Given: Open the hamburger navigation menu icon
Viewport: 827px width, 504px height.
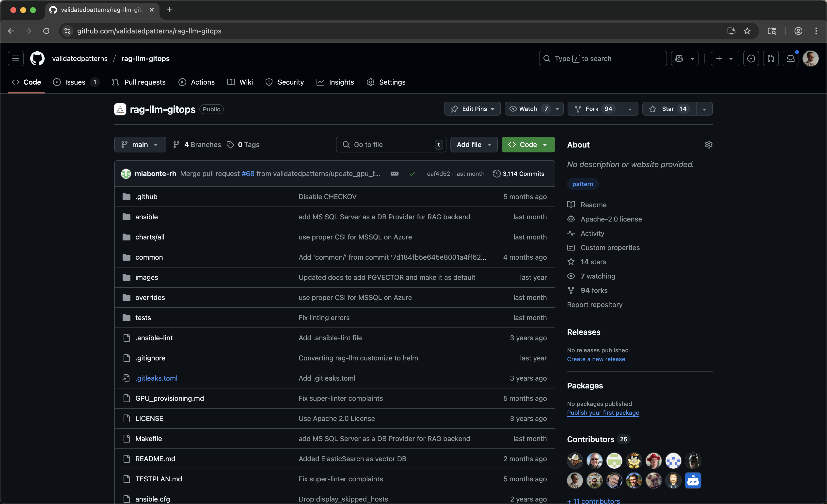Looking at the screenshot, I should click(16, 58).
